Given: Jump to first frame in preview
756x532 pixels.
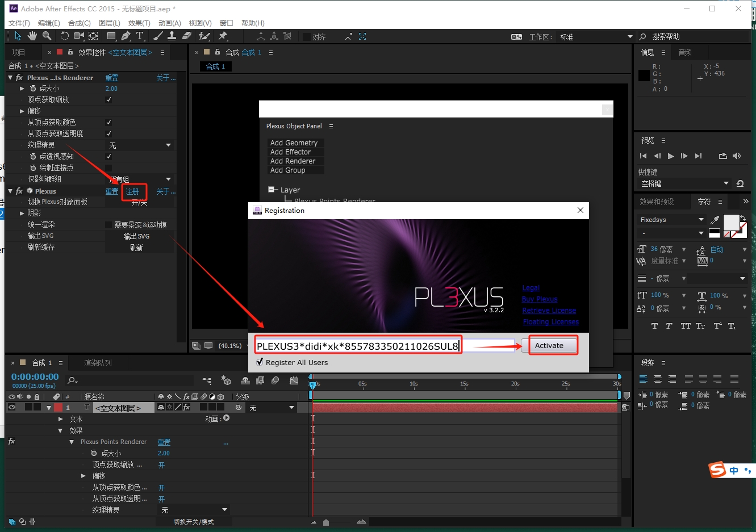Looking at the screenshot, I should 643,156.
